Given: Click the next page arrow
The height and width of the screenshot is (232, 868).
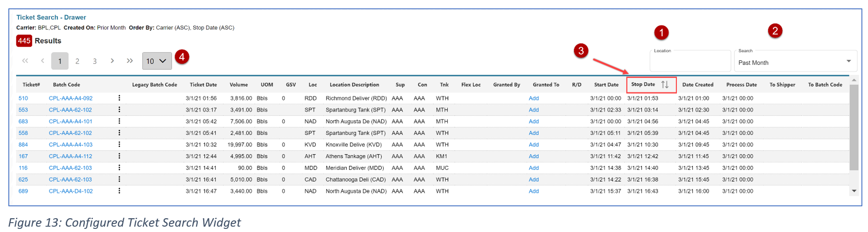Looking at the screenshot, I should pyautogui.click(x=112, y=61).
